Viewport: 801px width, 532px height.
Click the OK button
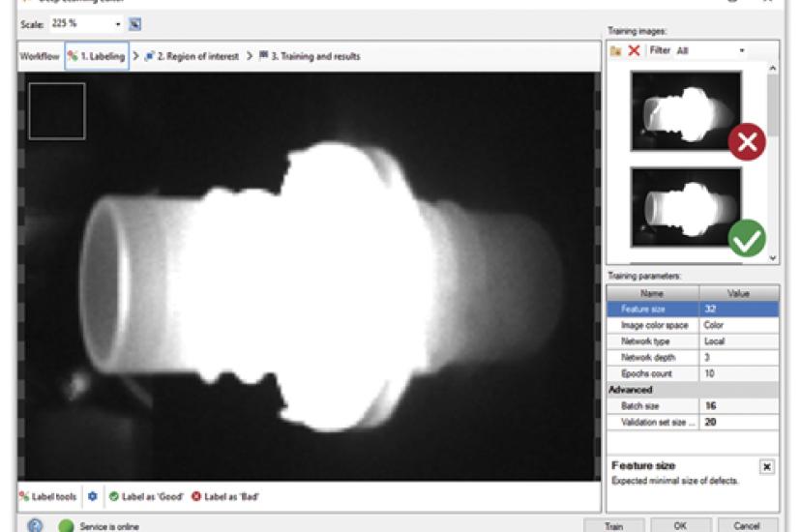[680, 525]
